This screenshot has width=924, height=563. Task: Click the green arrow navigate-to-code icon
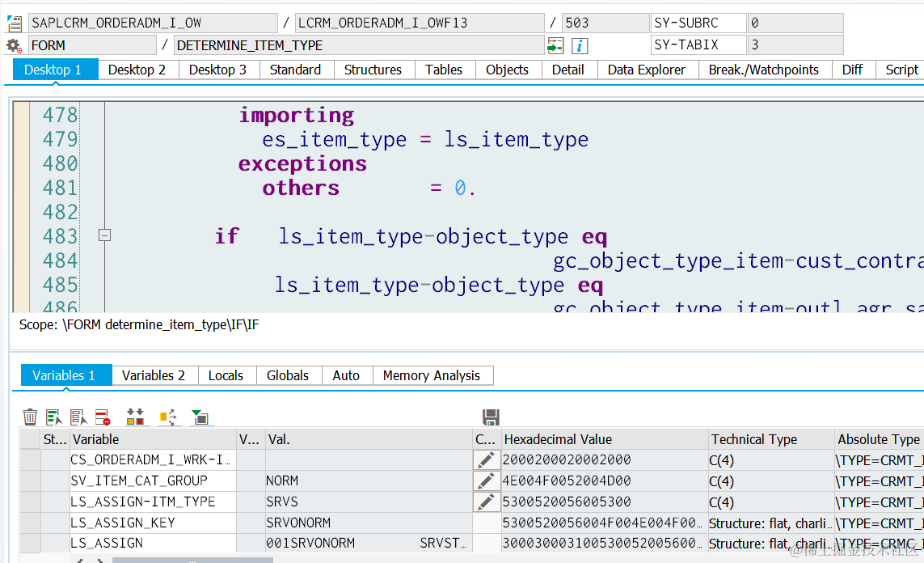[x=555, y=45]
